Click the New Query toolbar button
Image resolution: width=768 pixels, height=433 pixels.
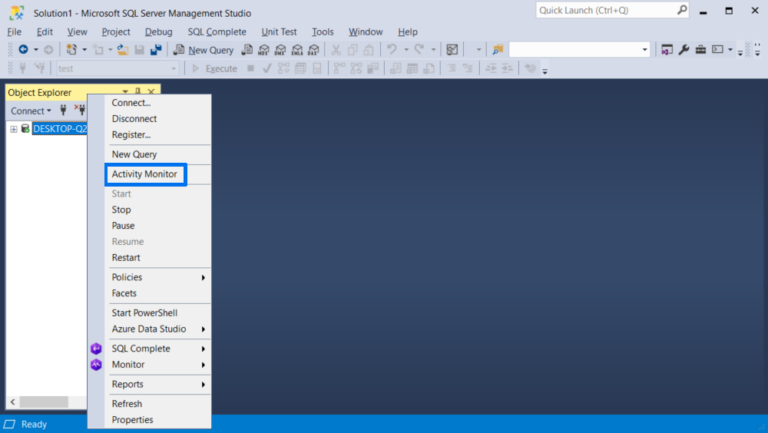tap(203, 50)
